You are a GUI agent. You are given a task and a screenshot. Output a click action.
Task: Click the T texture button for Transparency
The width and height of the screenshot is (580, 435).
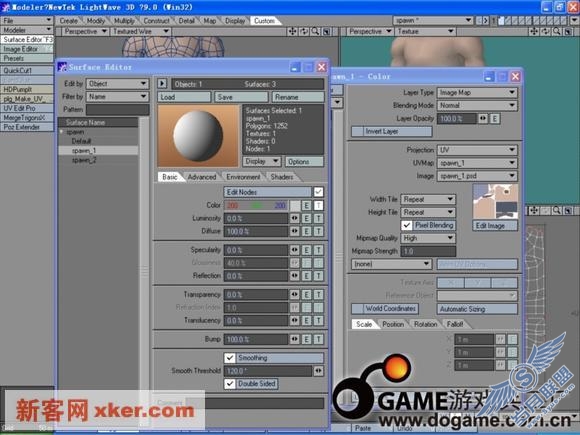click(x=318, y=294)
